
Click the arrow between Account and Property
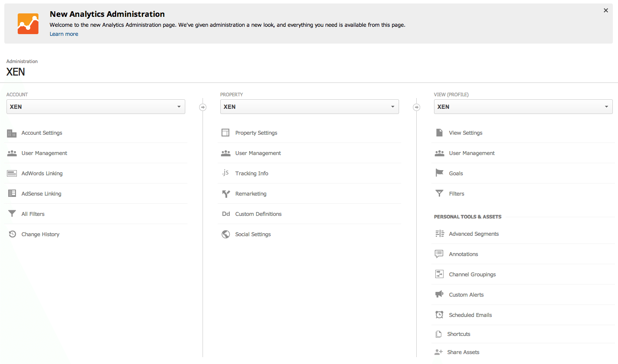click(x=203, y=107)
